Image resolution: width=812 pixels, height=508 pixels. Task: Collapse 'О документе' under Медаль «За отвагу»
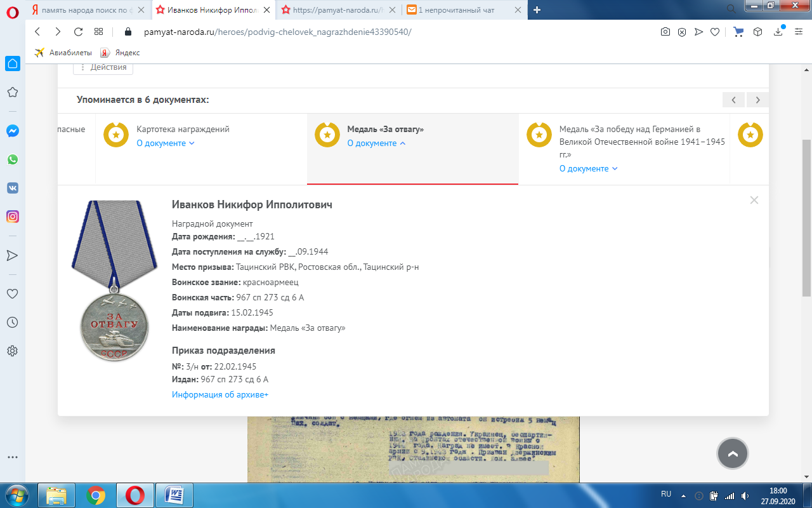click(376, 144)
